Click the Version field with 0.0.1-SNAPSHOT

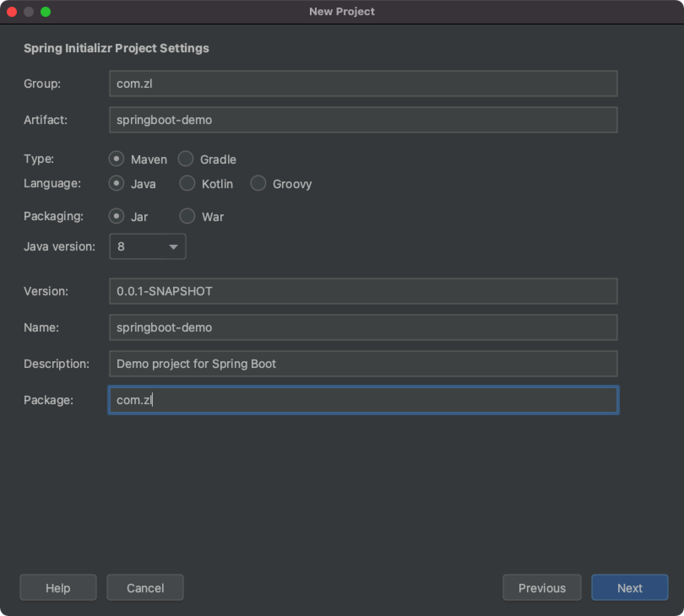(363, 291)
